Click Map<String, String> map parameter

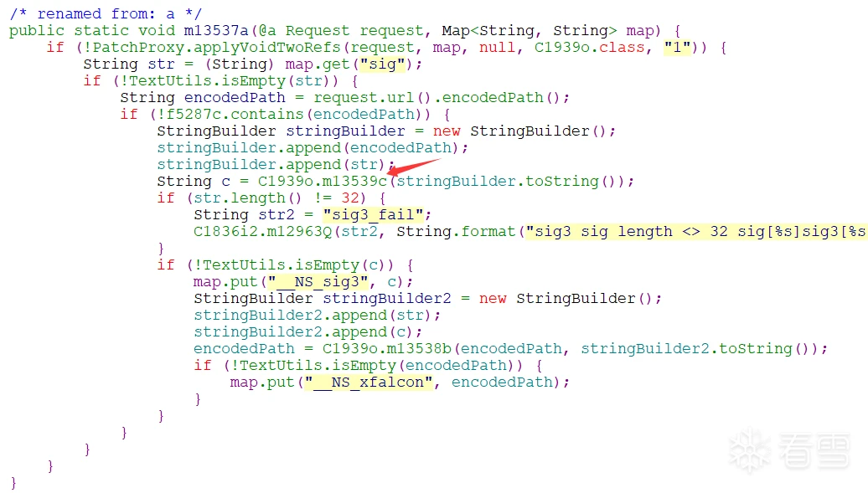(x=547, y=30)
